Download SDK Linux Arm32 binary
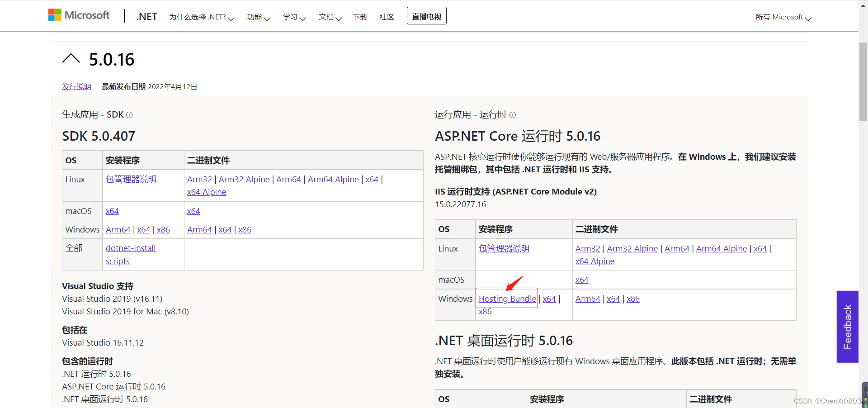Image resolution: width=868 pixels, height=408 pixels. coord(199,179)
